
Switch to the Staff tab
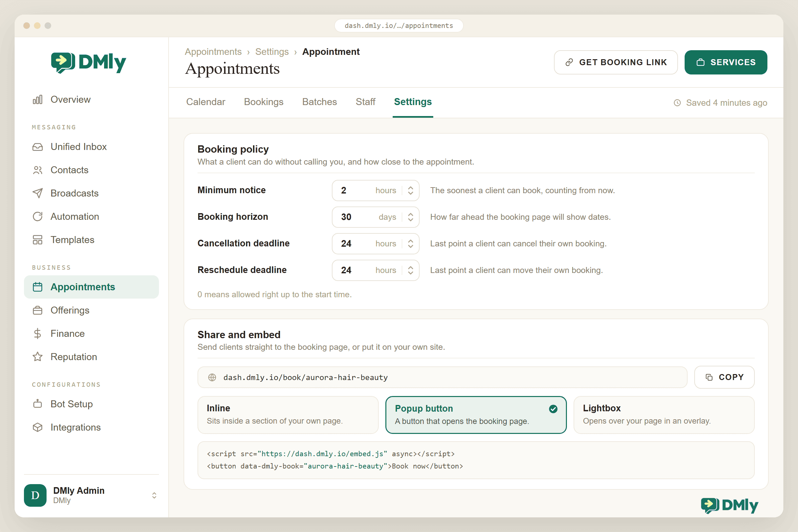pos(365,102)
